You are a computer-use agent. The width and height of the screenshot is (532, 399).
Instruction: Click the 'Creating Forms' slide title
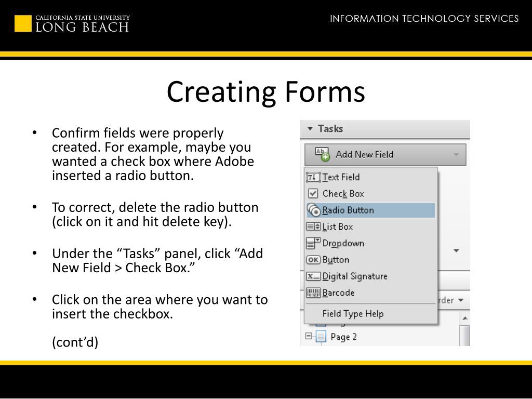click(x=265, y=91)
